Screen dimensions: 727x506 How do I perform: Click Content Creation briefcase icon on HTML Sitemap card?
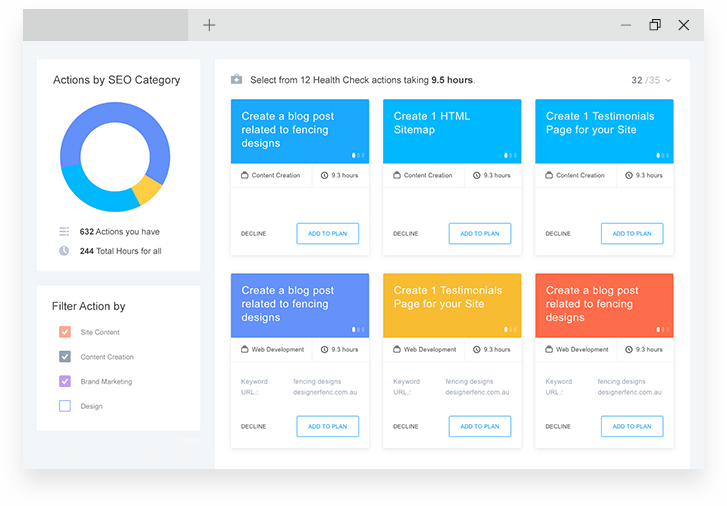pos(397,175)
